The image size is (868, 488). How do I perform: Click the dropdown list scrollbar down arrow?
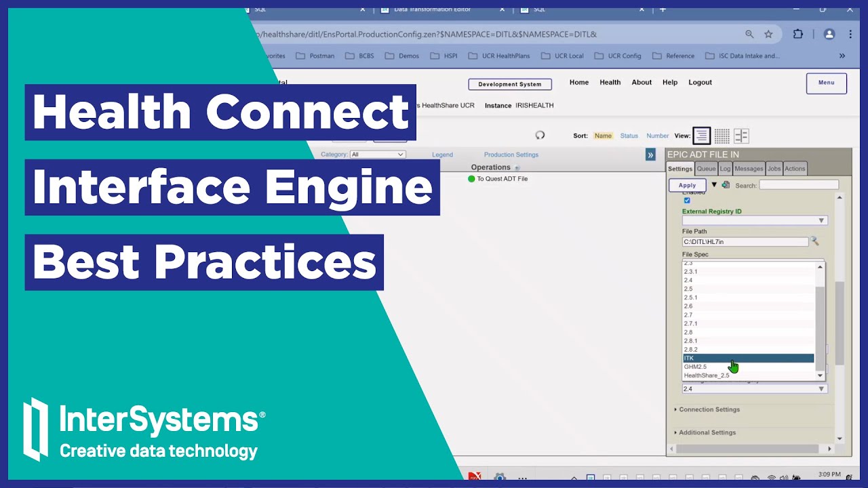click(x=820, y=375)
